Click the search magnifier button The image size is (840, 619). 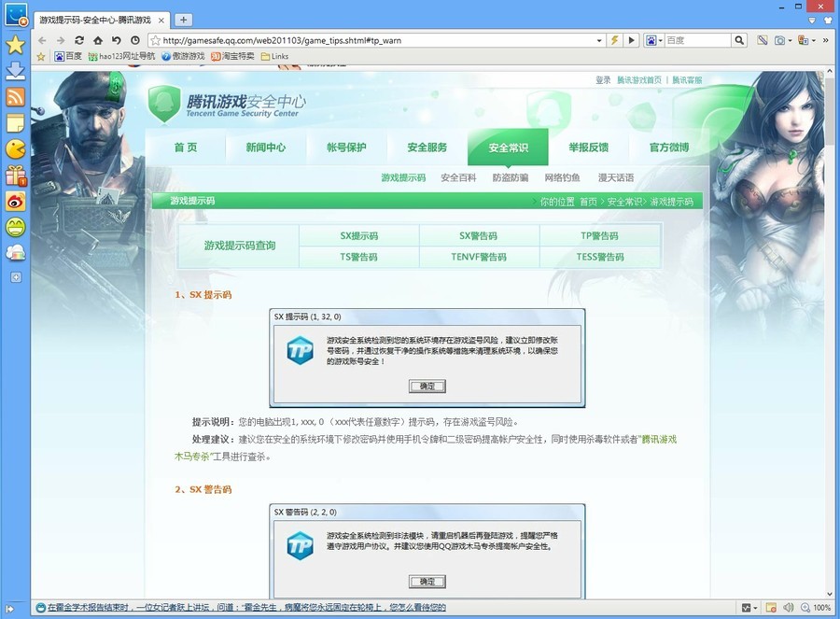tap(739, 40)
